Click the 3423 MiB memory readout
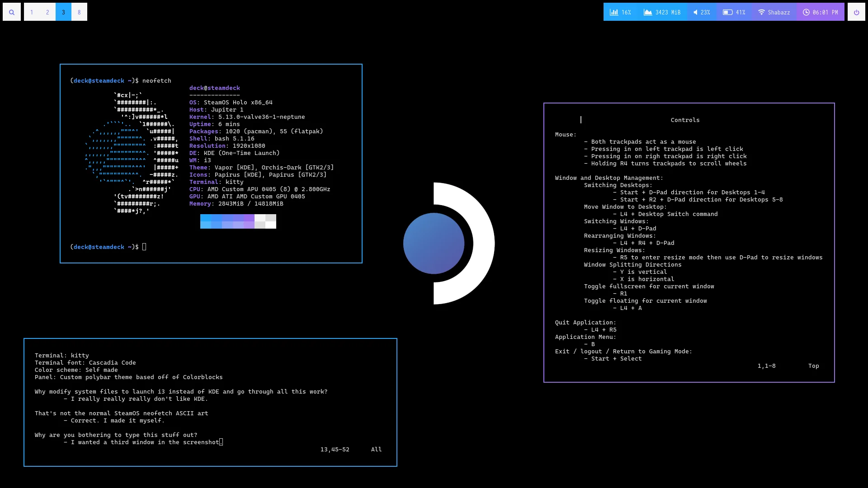Screen dimensions: 868x488 [x=668, y=12]
